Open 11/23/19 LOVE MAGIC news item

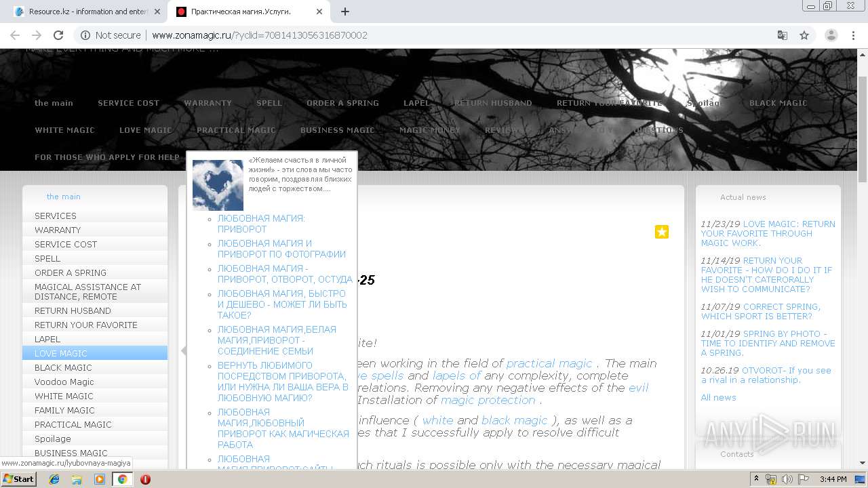[x=768, y=233]
